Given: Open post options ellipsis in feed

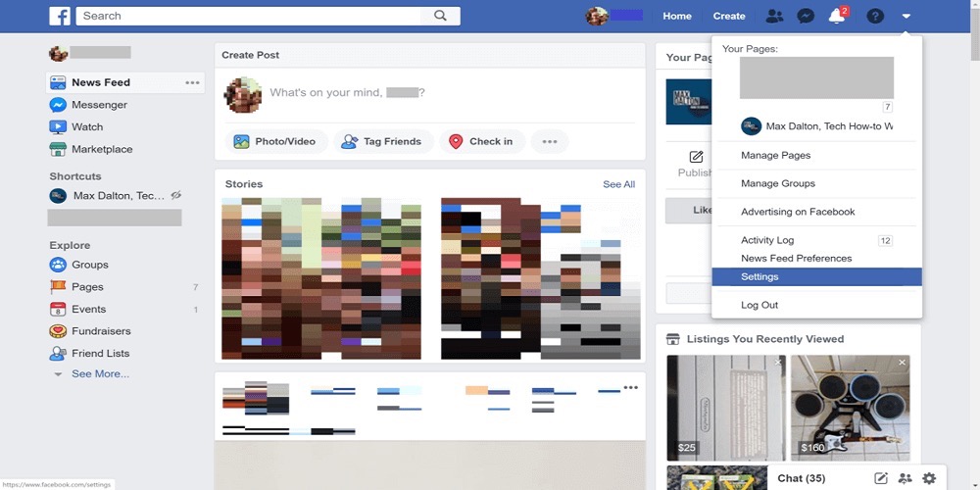Looking at the screenshot, I should tap(630, 387).
